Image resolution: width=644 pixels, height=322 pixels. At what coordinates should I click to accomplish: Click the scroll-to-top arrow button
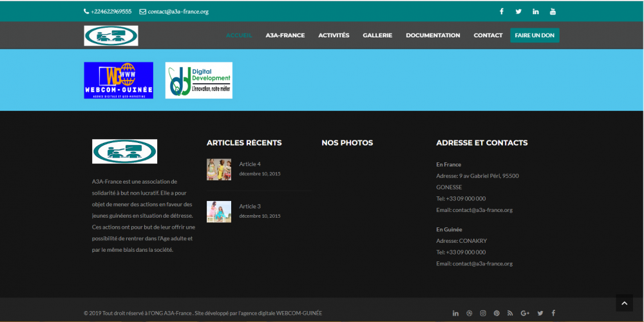(x=624, y=303)
